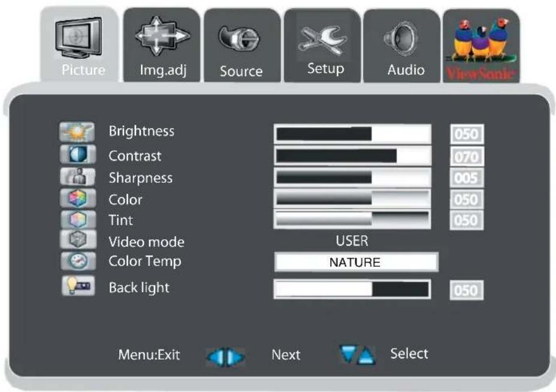Click the up arrow select icon

coord(366,357)
